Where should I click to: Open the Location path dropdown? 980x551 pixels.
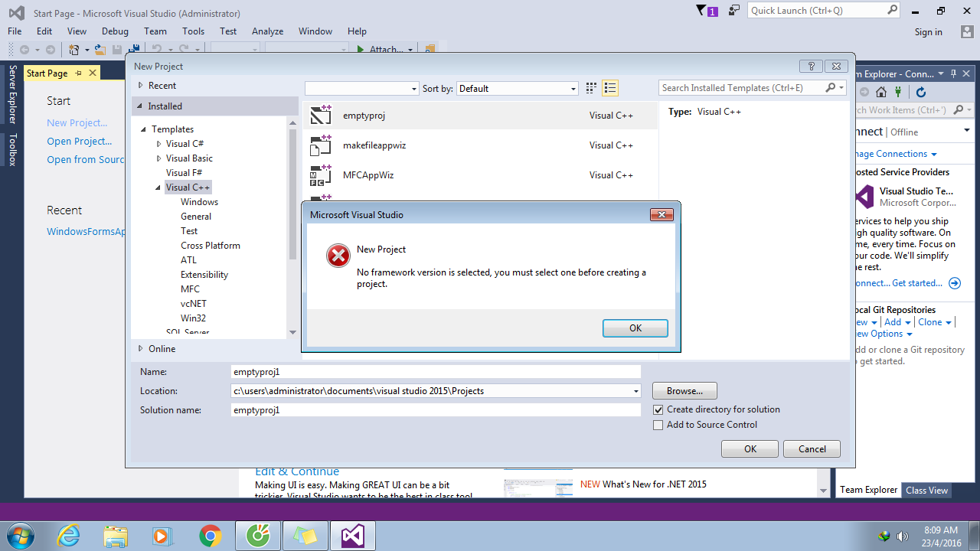(635, 391)
